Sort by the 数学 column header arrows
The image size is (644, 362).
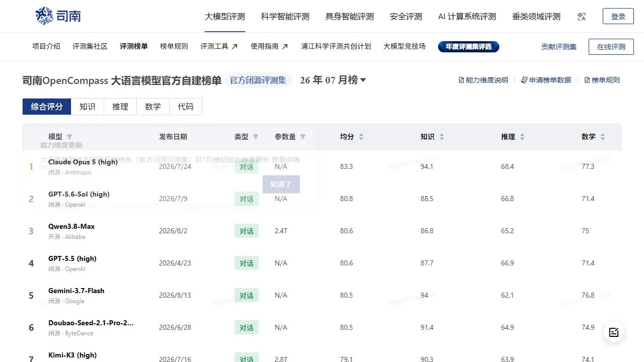point(603,137)
